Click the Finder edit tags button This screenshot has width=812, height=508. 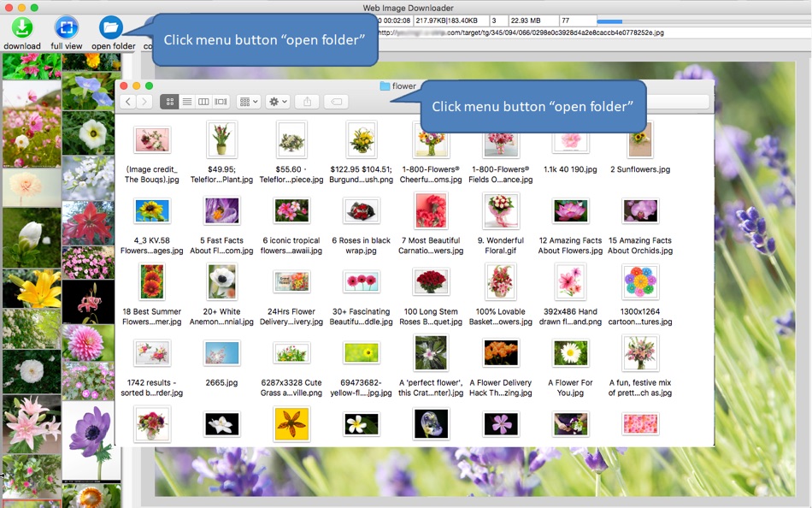click(x=336, y=102)
